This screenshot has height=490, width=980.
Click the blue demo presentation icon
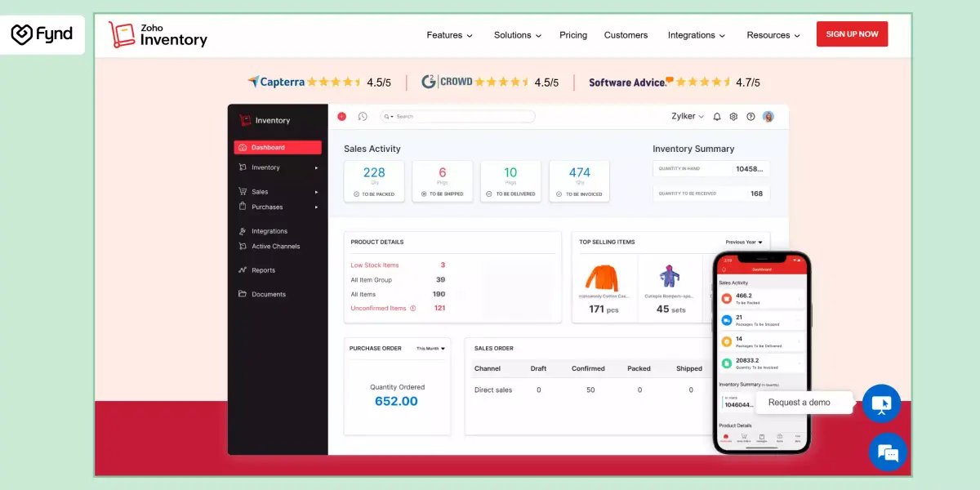point(881,403)
